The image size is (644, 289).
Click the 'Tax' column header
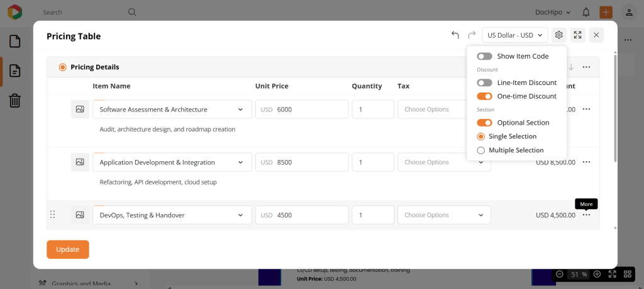pyautogui.click(x=403, y=86)
